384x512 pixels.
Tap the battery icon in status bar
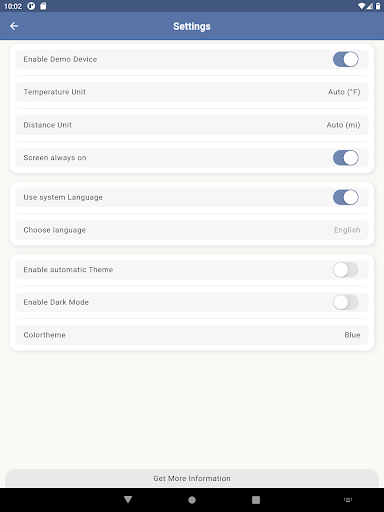pos(378,6)
